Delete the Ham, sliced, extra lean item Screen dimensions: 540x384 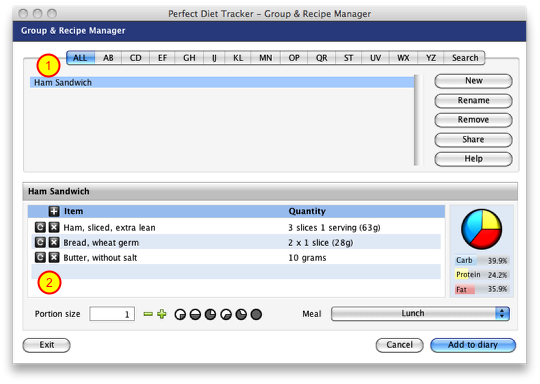(54, 227)
